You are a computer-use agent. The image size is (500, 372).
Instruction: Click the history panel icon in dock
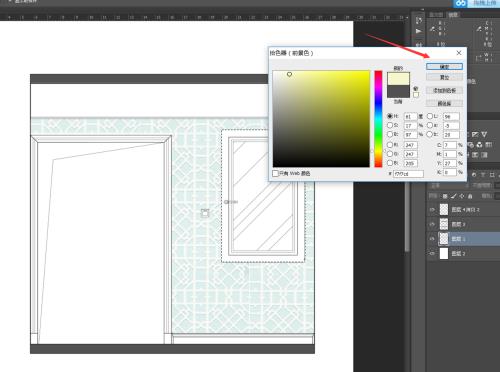(419, 21)
